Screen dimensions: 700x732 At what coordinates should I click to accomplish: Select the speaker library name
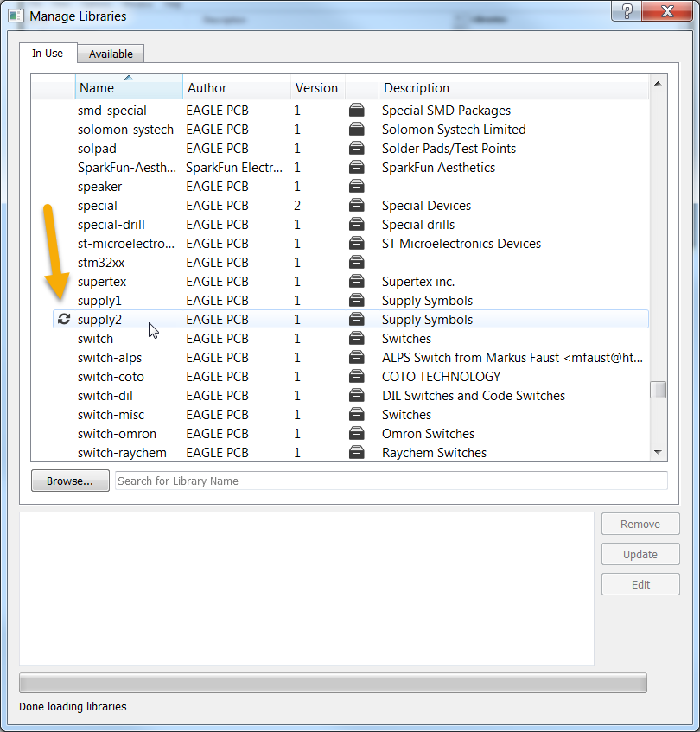pyautogui.click(x=99, y=187)
